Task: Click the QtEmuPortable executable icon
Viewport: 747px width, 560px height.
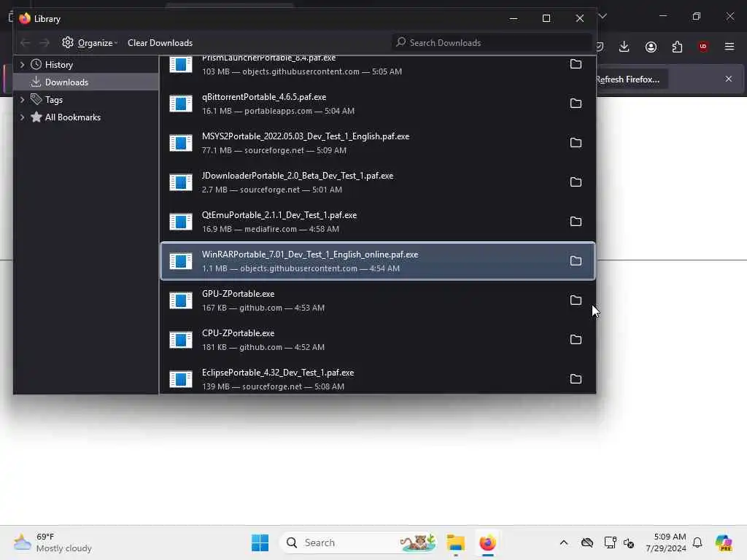Action: [x=181, y=222]
